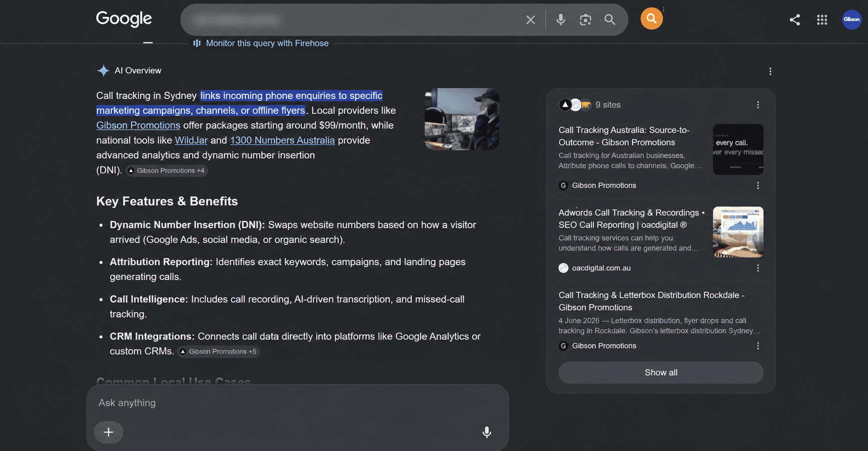Image resolution: width=868 pixels, height=451 pixels.
Task: Click the oacdigital.com.au source label
Action: coord(601,268)
